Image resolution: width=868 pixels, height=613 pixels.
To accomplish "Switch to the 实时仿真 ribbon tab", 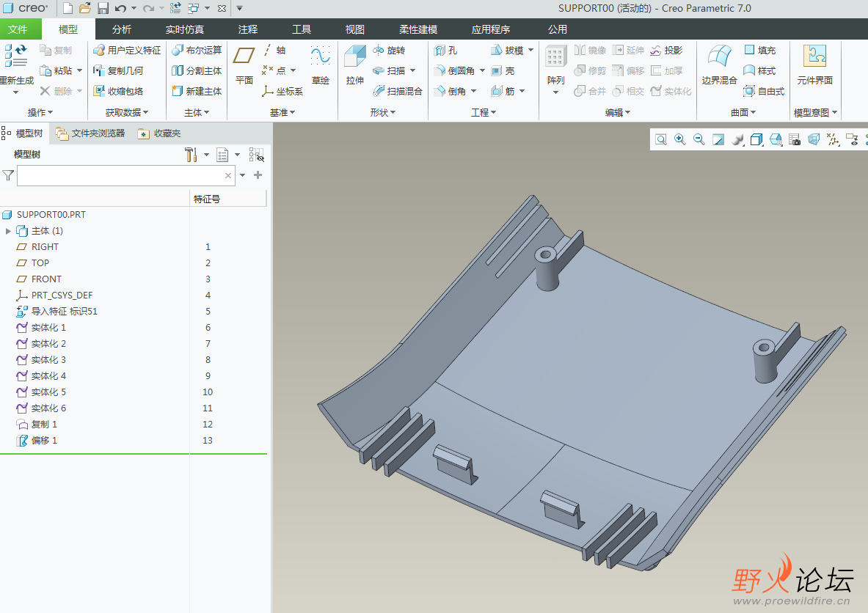I will point(184,29).
